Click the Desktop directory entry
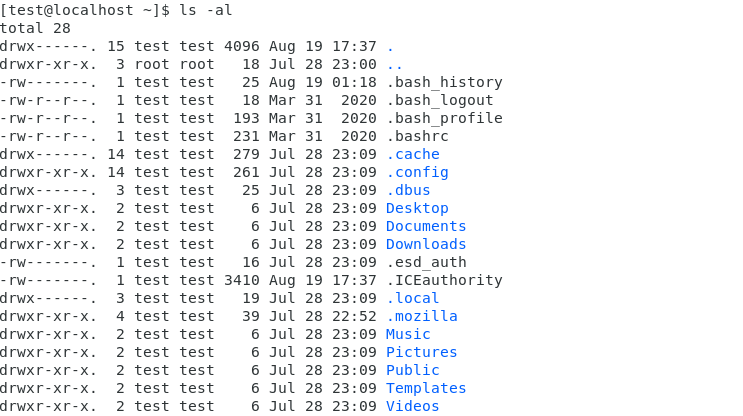Screen dimensions: 743x416 pos(417,208)
